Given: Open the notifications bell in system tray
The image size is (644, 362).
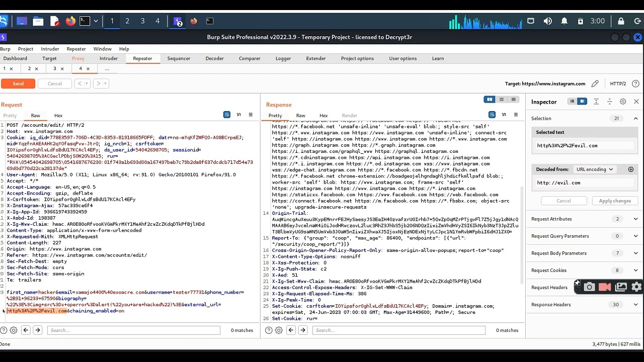Looking at the screenshot, I should click(x=565, y=21).
